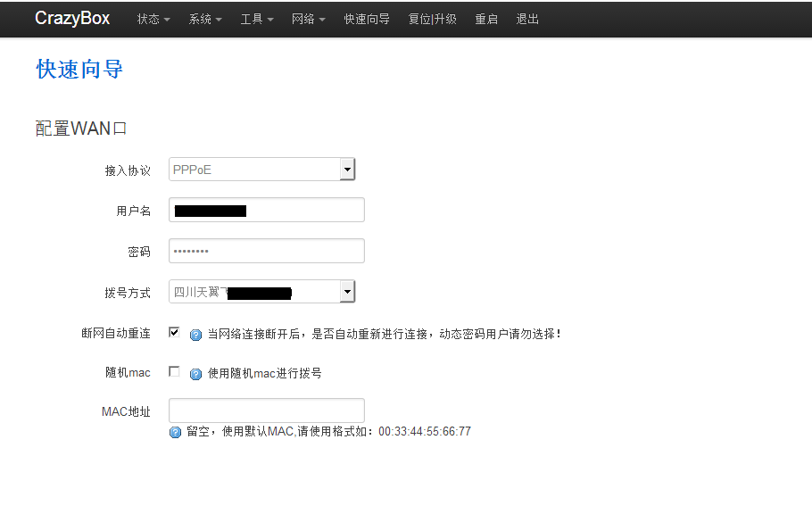Open the 系统 menu
Viewport: 812px width, 506px height.
pyautogui.click(x=204, y=19)
